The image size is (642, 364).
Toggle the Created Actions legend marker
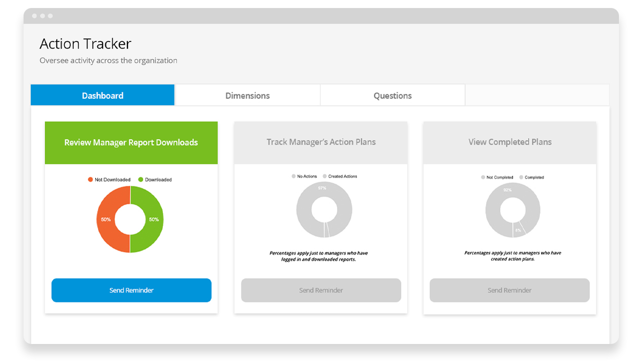(325, 177)
